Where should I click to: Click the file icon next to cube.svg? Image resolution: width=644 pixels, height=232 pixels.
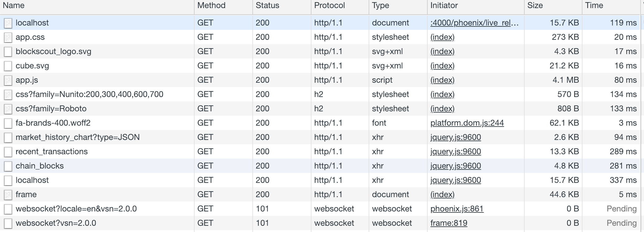(x=8, y=65)
